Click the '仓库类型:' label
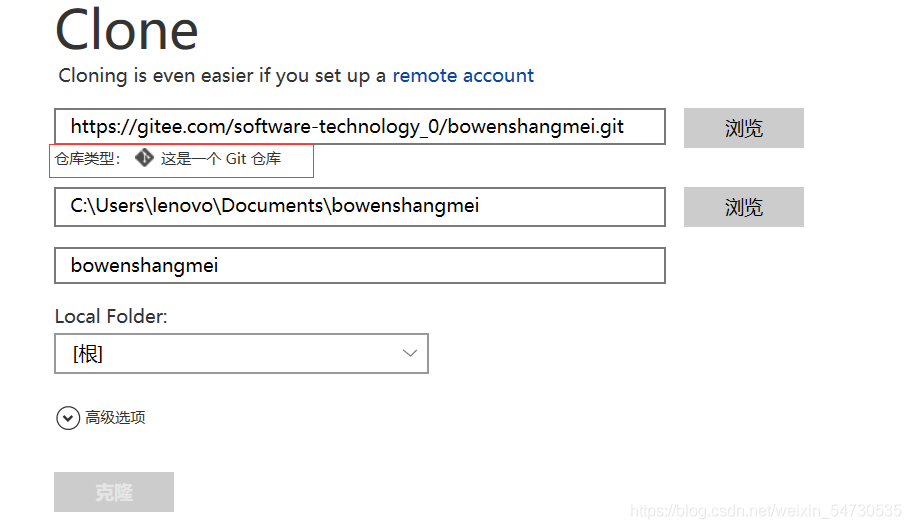This screenshot has height=529, width=911. tap(88, 159)
